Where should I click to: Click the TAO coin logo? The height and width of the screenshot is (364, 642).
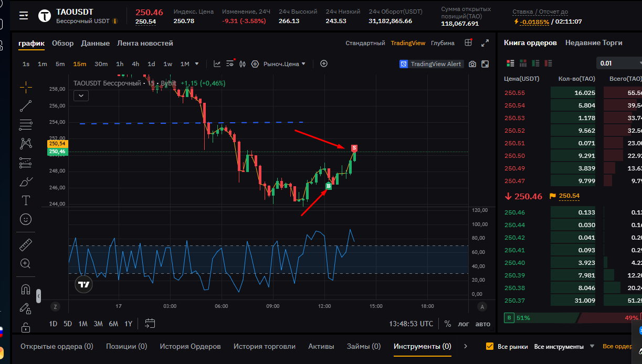pyautogui.click(x=45, y=16)
